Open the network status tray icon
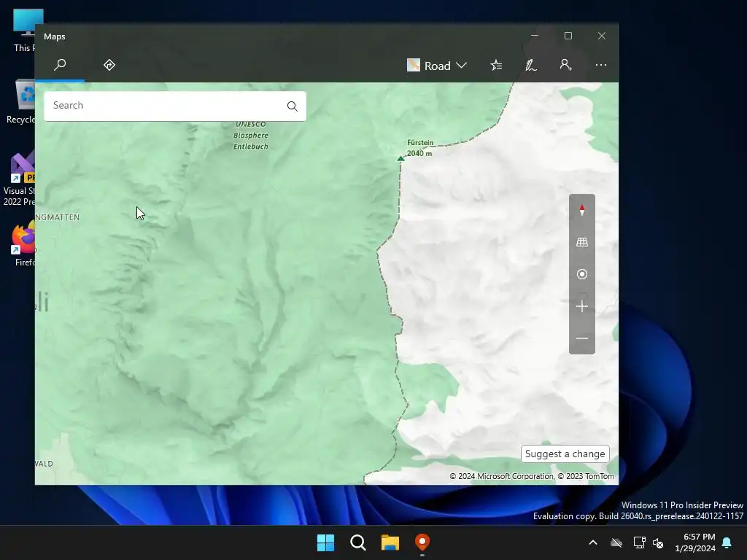 tap(639, 542)
